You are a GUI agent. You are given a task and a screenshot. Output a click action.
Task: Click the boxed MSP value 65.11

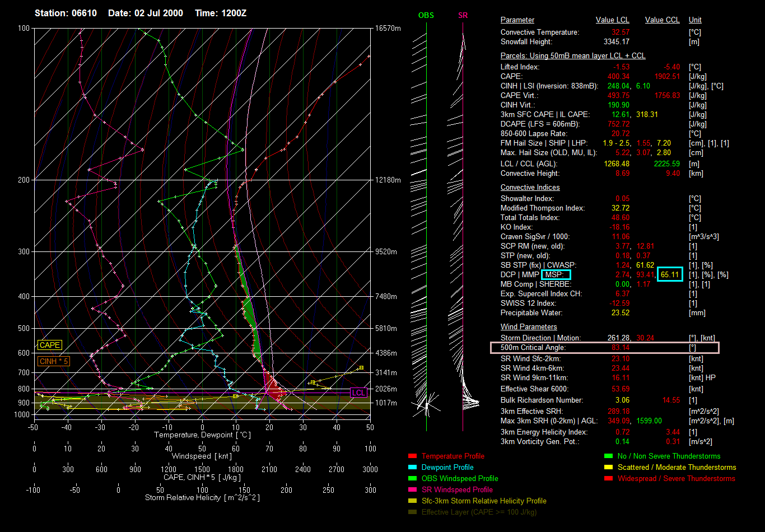tap(670, 275)
